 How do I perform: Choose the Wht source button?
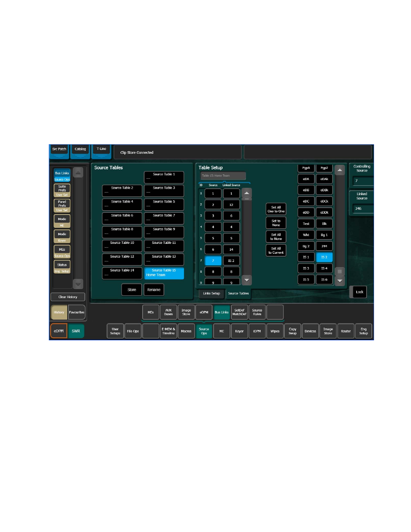pos(306,235)
